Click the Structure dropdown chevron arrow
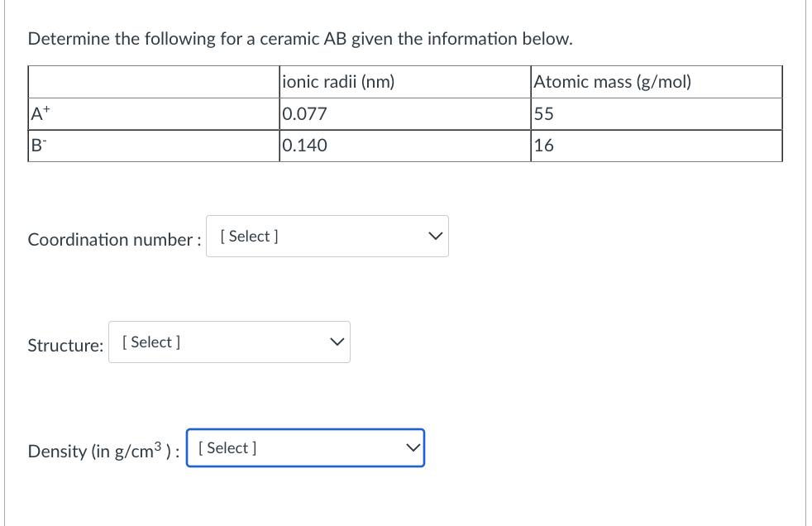 pyautogui.click(x=336, y=342)
